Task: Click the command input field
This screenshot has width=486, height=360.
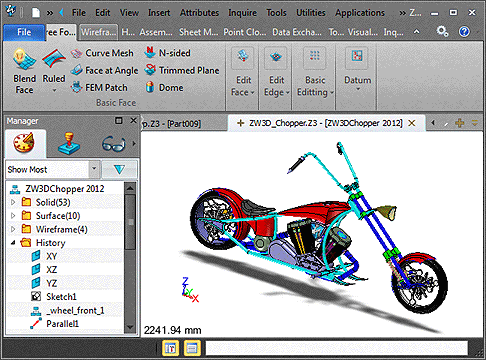Action: click(337, 348)
